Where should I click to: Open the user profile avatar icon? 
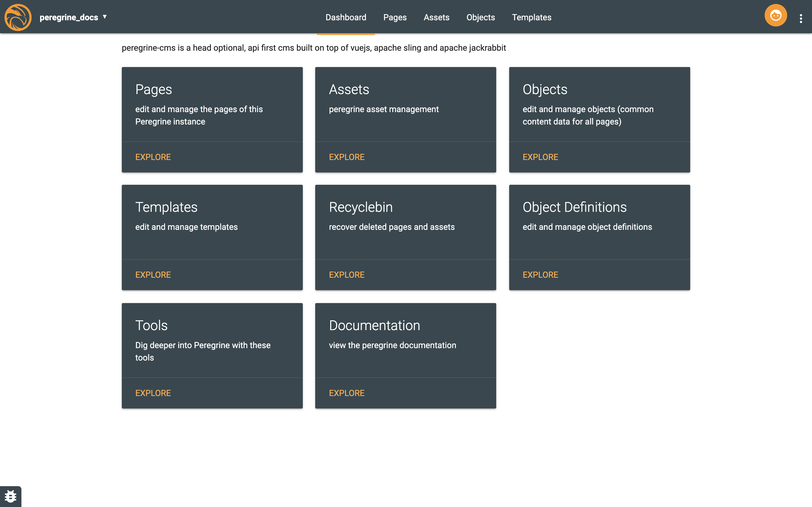tap(775, 16)
